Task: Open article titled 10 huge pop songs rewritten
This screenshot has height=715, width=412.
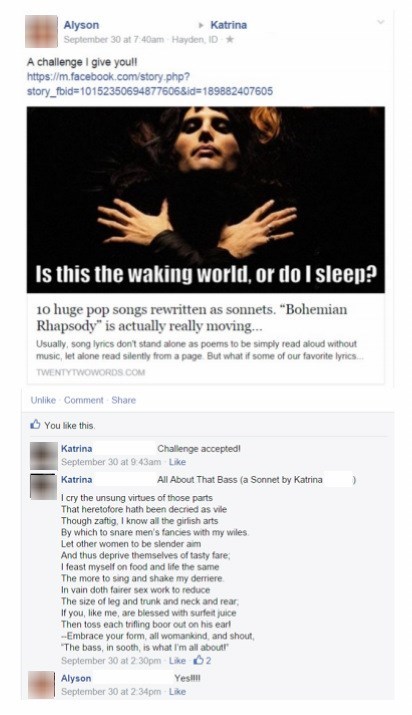Action: point(191,318)
